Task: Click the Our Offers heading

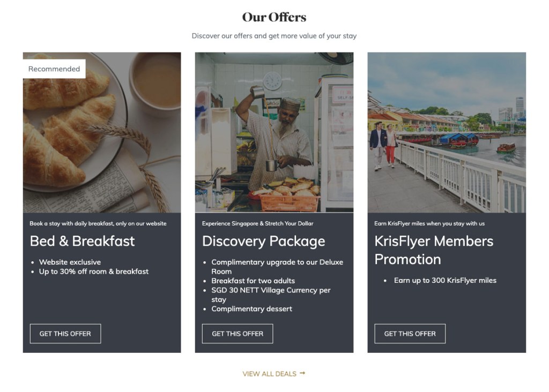Action: [274, 17]
